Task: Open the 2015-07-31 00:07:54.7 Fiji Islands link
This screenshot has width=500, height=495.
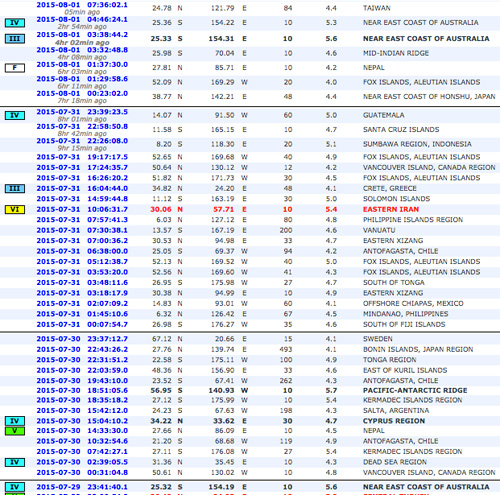Action: pos(82,325)
